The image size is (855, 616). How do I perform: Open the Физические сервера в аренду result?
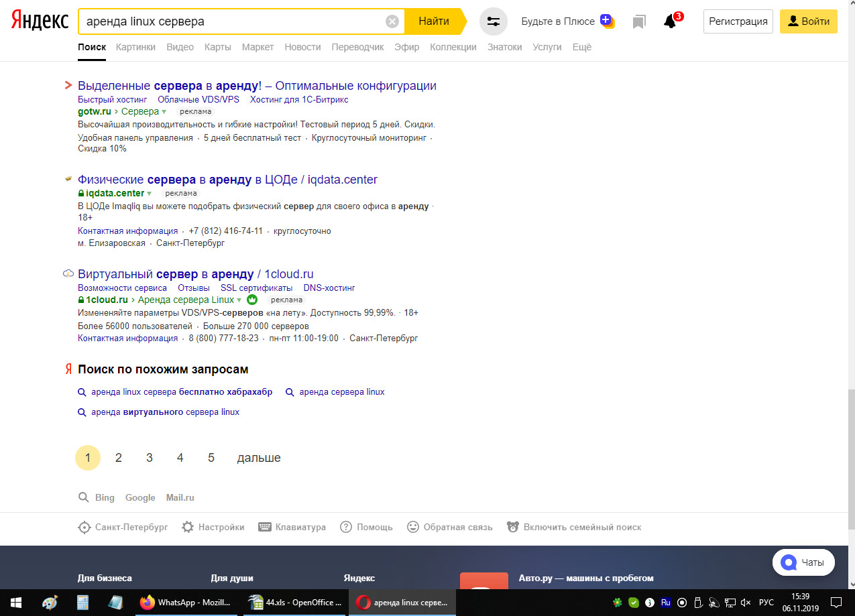click(x=227, y=180)
